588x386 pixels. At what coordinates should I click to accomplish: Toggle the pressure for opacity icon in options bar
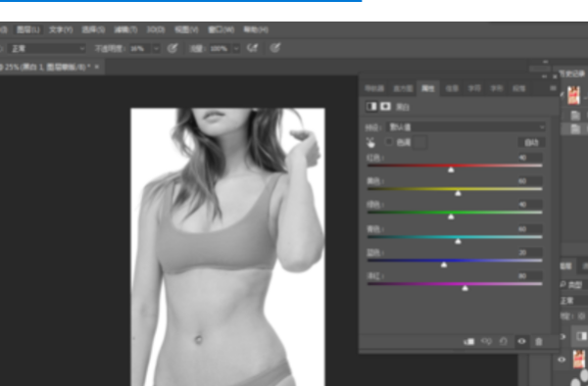[x=172, y=48]
